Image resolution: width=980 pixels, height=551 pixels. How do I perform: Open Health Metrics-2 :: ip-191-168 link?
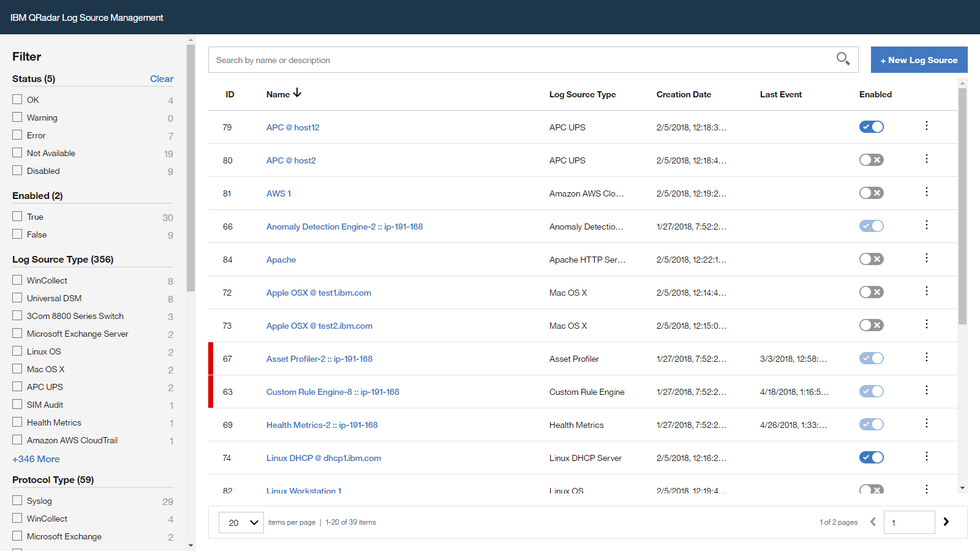point(322,425)
